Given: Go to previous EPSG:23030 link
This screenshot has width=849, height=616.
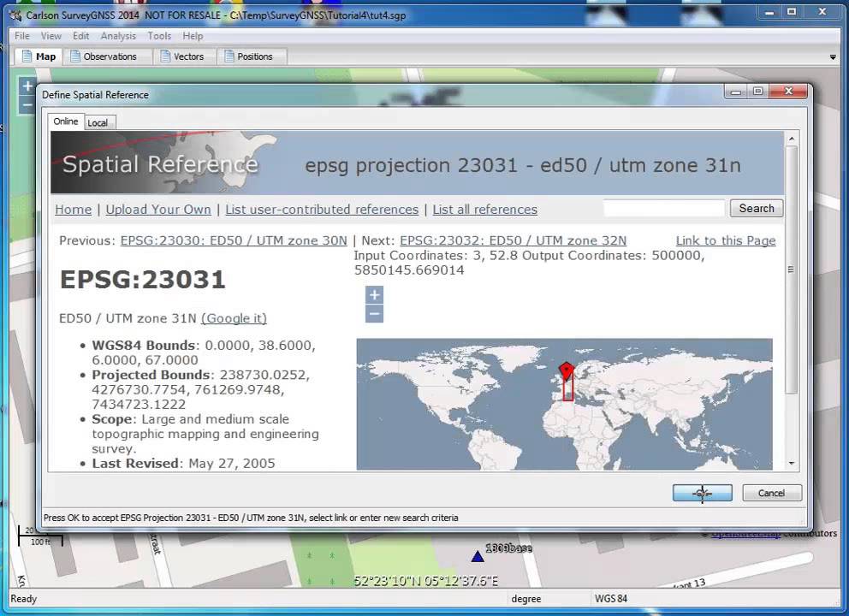Looking at the screenshot, I should coord(234,241).
